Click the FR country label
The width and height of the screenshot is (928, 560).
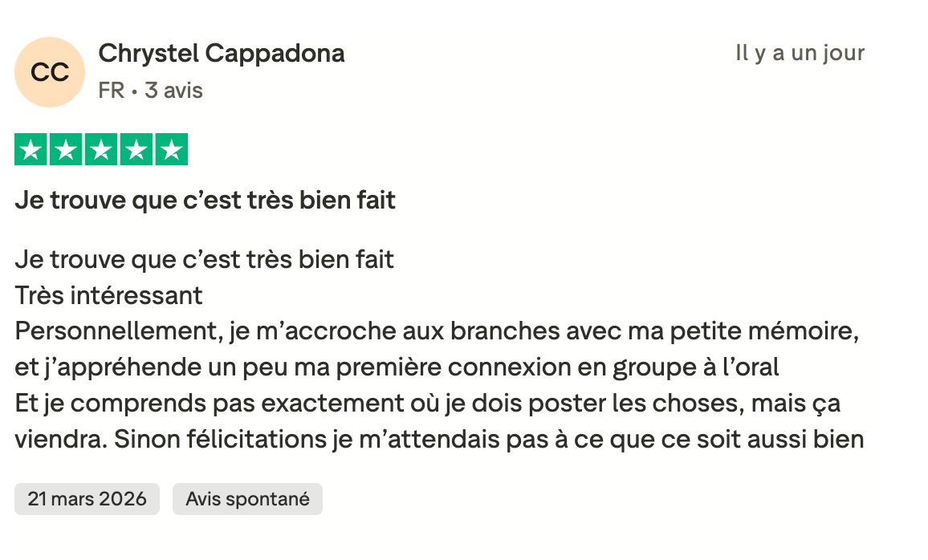(112, 91)
